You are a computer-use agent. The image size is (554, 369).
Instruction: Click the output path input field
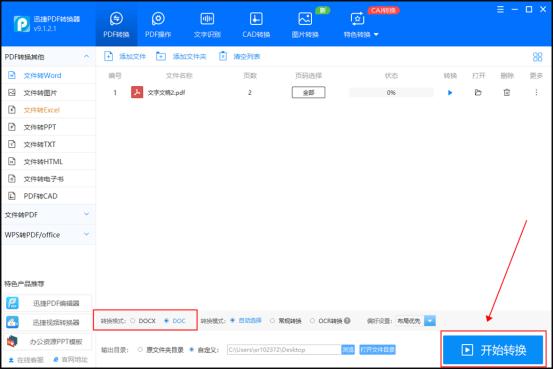[284, 350]
